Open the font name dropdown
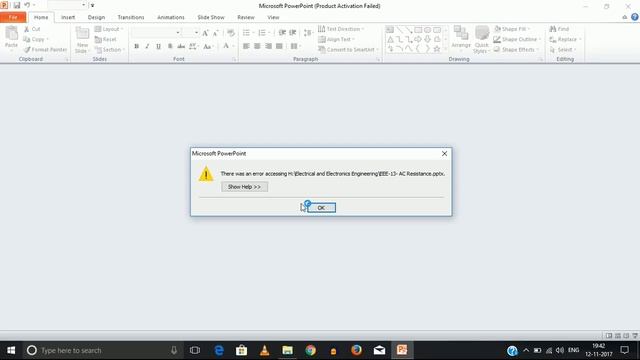 pyautogui.click(x=178, y=33)
